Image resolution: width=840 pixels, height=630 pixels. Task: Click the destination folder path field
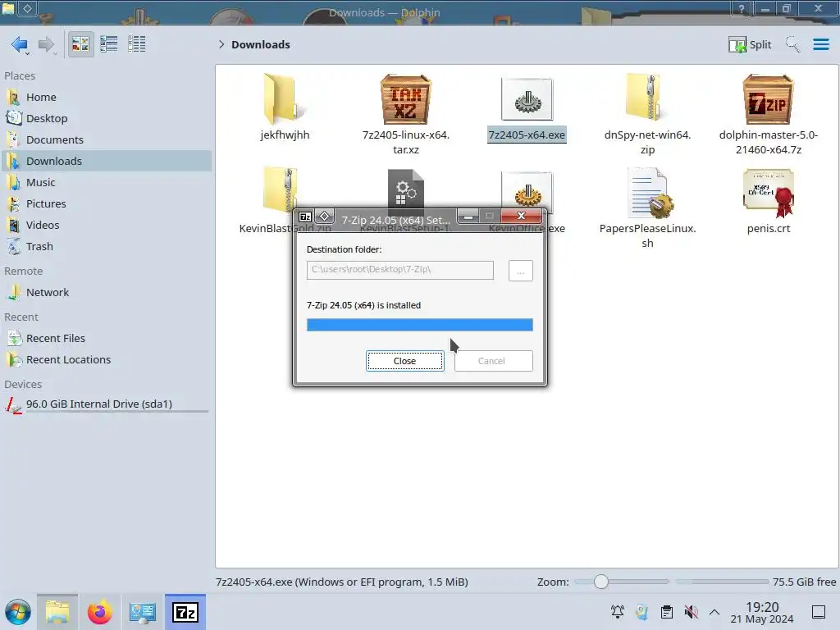pos(399,270)
